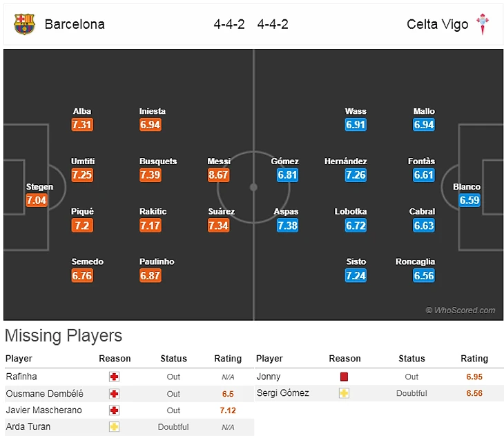This screenshot has height=438, width=504.
Task: Open Javier Mascherano's player link
Action: tap(43, 410)
